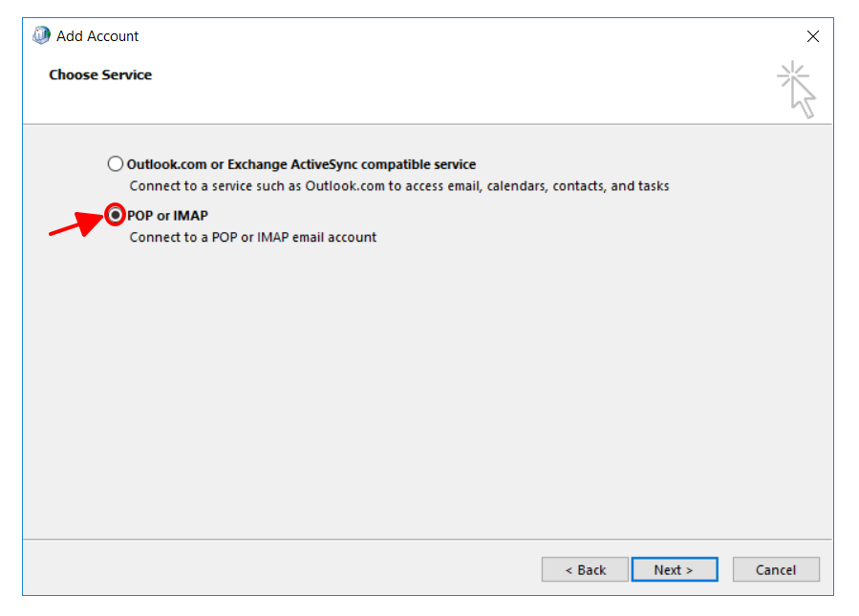Click the 'Connect to a POP or IMAP email account' text
Screen dimensions: 859x616
(252, 237)
